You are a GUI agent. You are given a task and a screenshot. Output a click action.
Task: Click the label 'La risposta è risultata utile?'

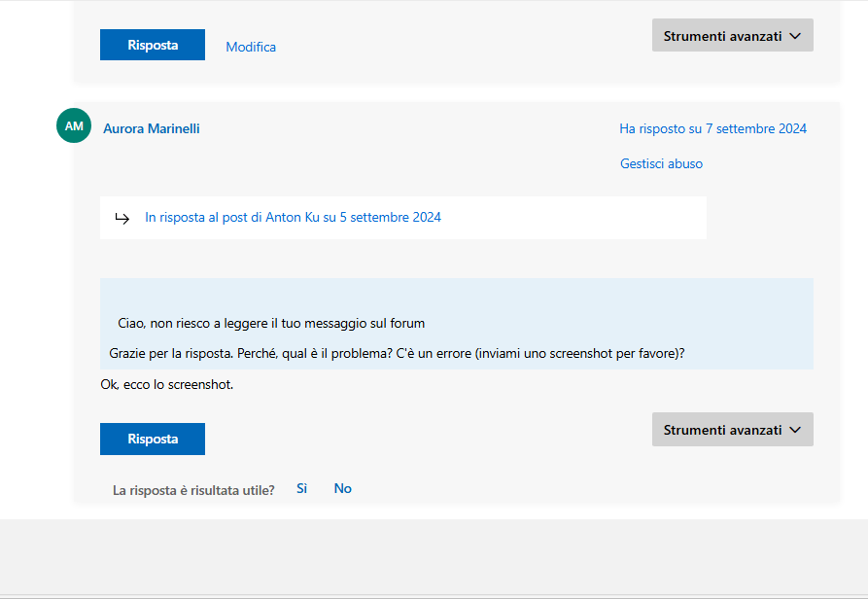[193, 490]
